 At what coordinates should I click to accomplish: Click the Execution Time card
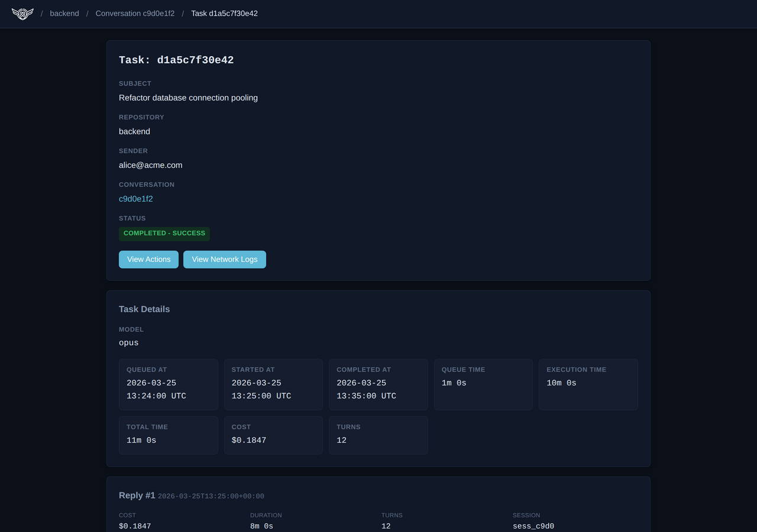click(x=588, y=384)
